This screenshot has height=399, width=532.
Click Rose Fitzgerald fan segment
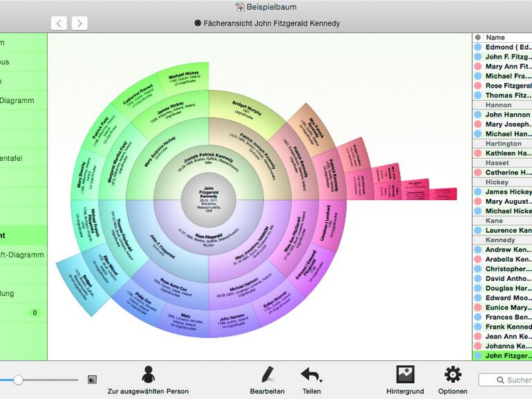point(209,240)
